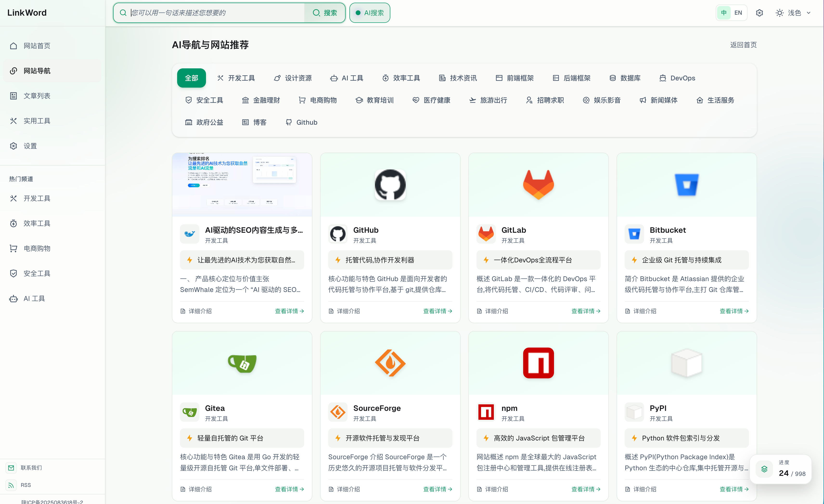
Task: Click PyPI small cube icon
Action: pyautogui.click(x=634, y=412)
